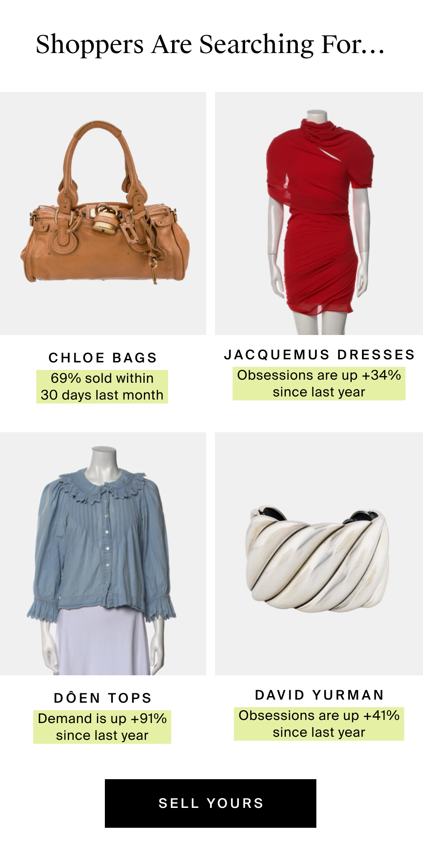This screenshot has width=423, height=868.
Task: Click the 'Shoppers Are Searching For…' headline
Action: click(211, 45)
